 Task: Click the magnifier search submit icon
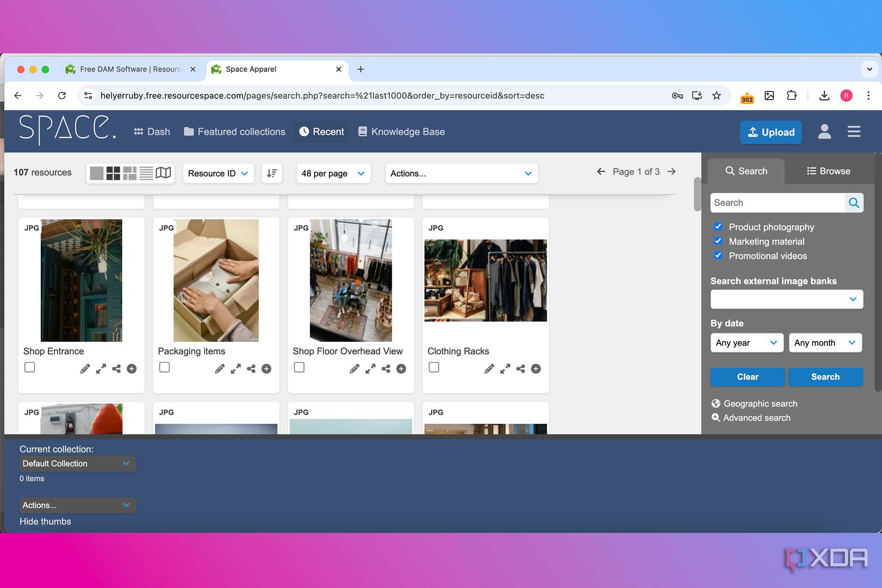point(854,203)
